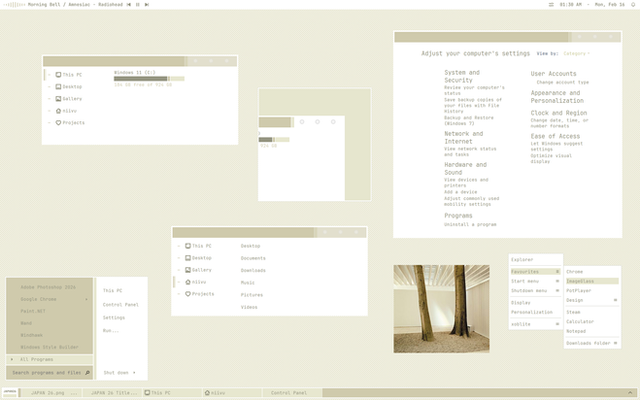640x400 pixels.
Task: Expand Google Chrome submenu arrow in start menu
Action: click(86, 299)
